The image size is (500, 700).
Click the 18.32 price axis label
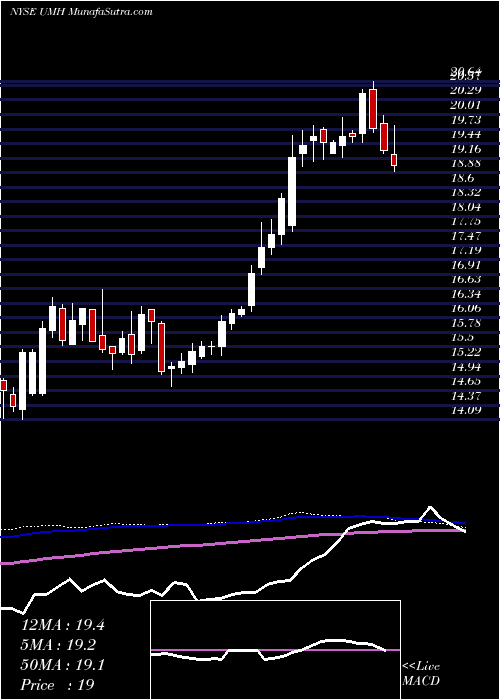point(466,192)
